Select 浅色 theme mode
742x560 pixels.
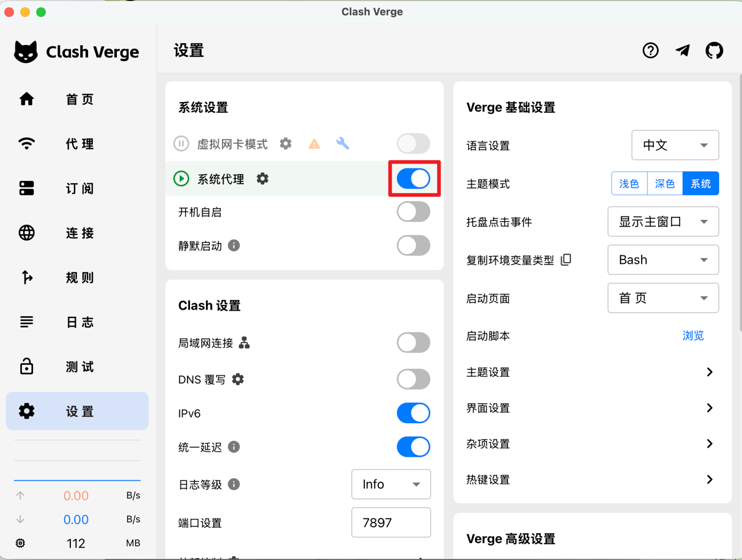pos(629,184)
